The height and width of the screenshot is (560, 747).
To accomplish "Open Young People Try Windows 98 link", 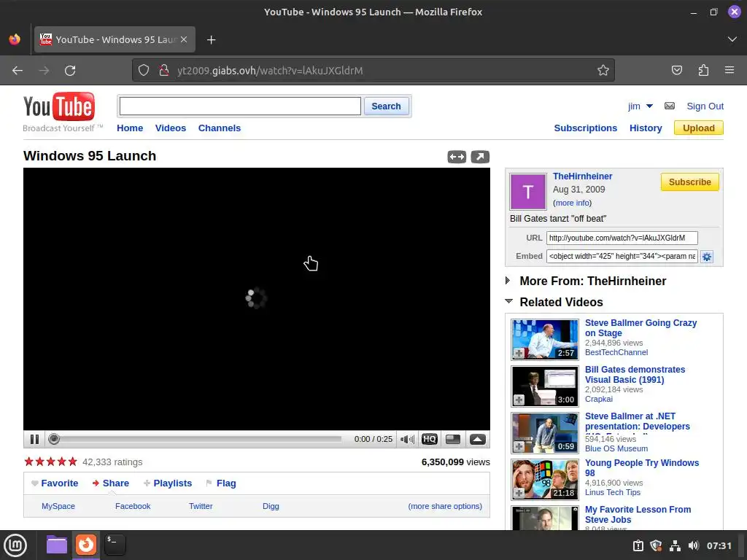I will 642,467.
